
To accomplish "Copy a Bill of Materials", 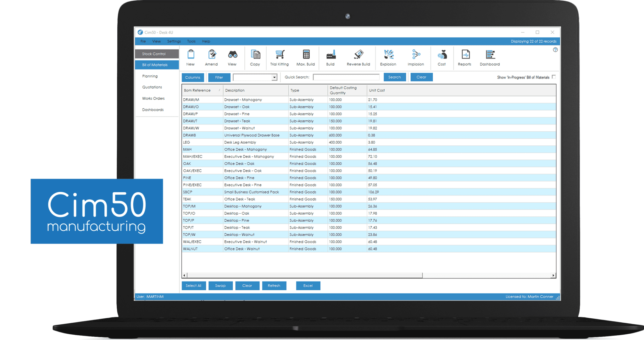I will coord(255,58).
